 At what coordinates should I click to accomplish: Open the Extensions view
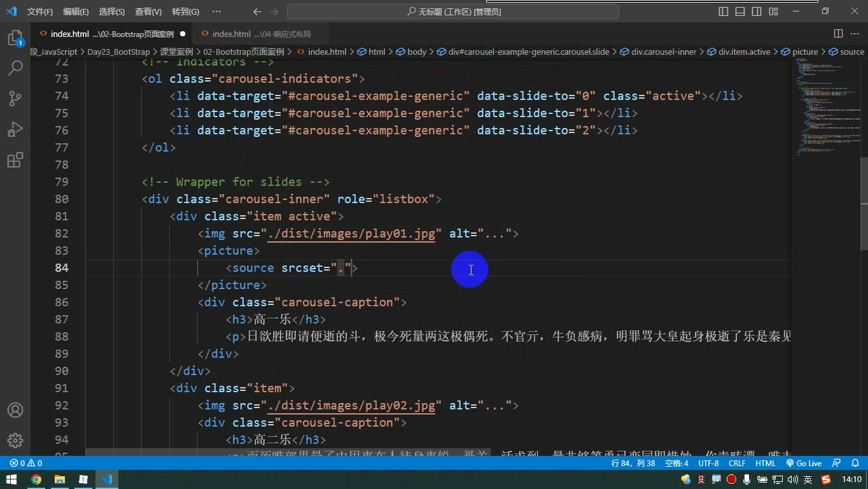pyautogui.click(x=15, y=160)
